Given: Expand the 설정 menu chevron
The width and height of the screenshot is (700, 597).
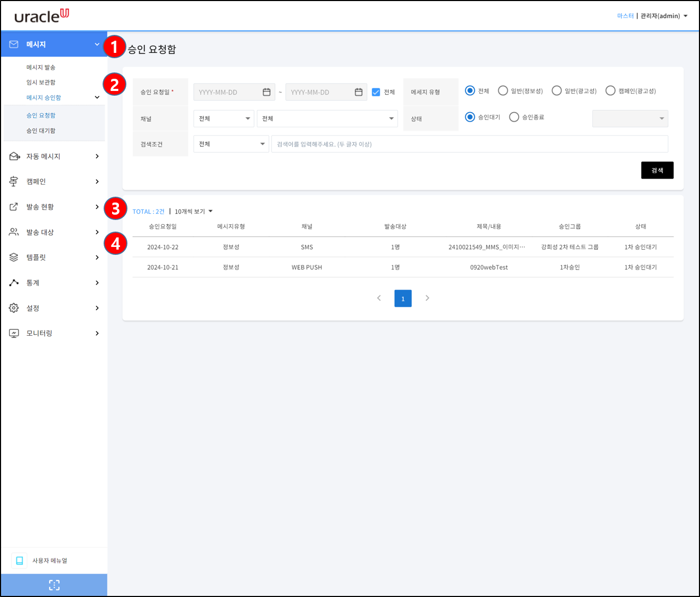Looking at the screenshot, I should [97, 308].
